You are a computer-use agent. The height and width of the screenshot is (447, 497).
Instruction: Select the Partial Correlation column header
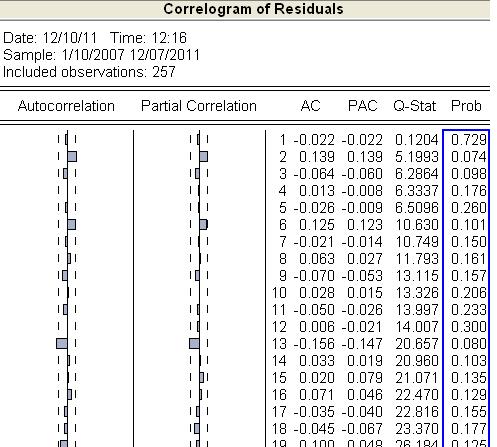199,106
